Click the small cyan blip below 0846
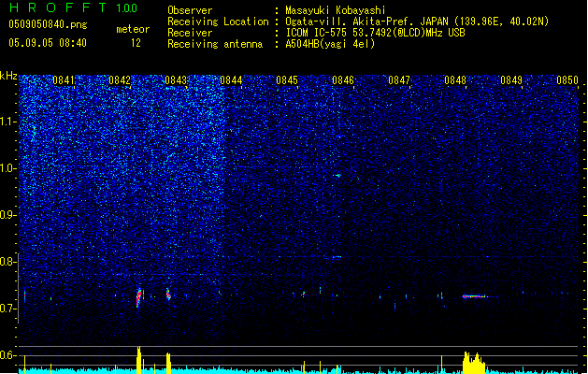The height and width of the screenshot is (374, 588). click(x=337, y=175)
